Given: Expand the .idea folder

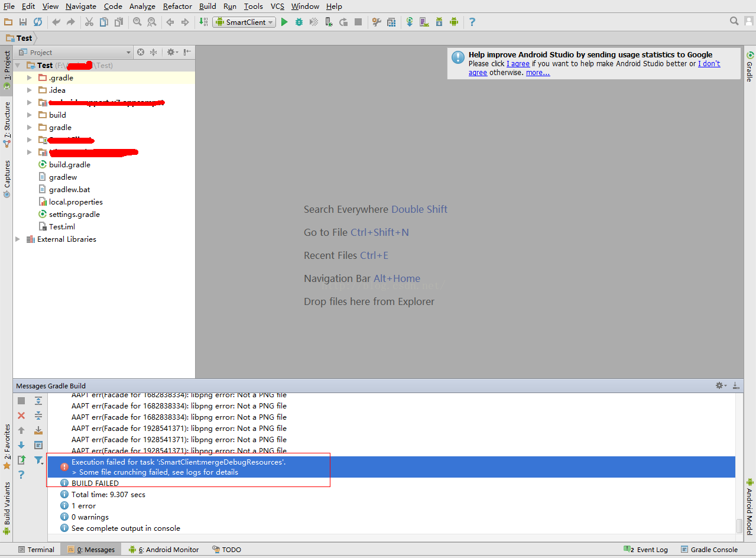Looking at the screenshot, I should tap(29, 90).
